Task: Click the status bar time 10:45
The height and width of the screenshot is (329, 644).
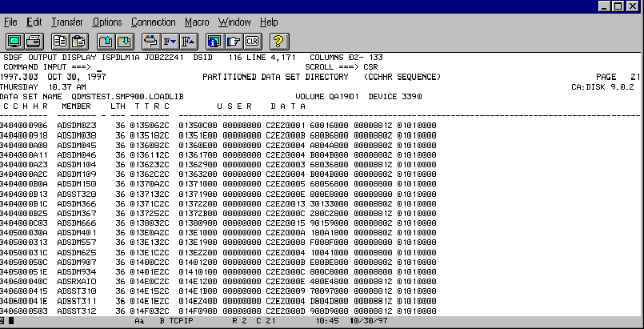Action: [327, 321]
